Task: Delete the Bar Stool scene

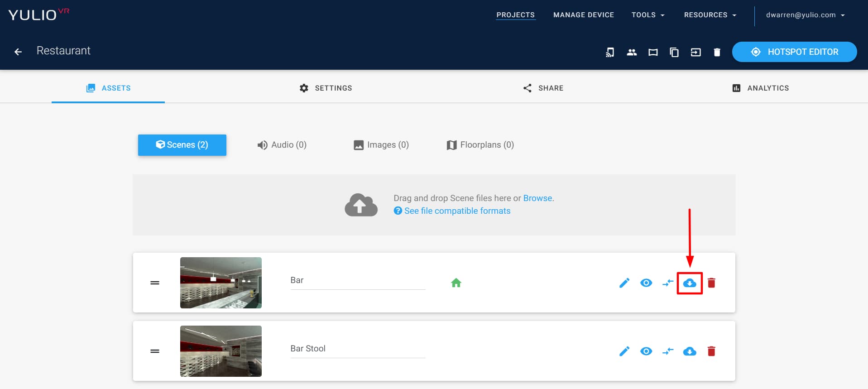Action: click(711, 351)
